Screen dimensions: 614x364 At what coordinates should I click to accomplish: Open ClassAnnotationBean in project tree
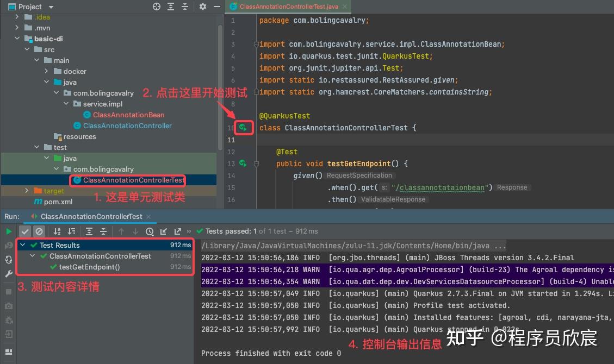128,115
